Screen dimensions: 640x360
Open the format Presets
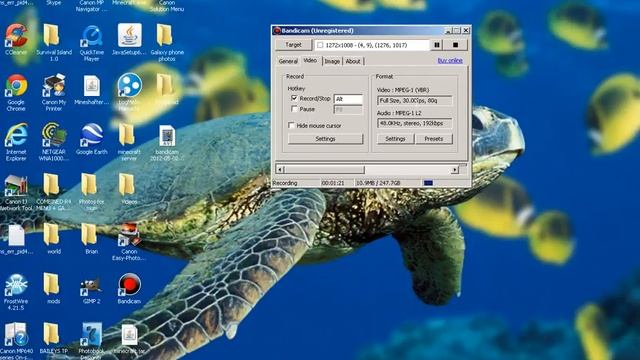pos(433,139)
